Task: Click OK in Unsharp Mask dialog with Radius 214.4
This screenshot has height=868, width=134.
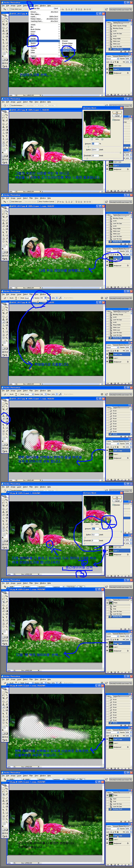Action: pyautogui.click(x=117, y=112)
